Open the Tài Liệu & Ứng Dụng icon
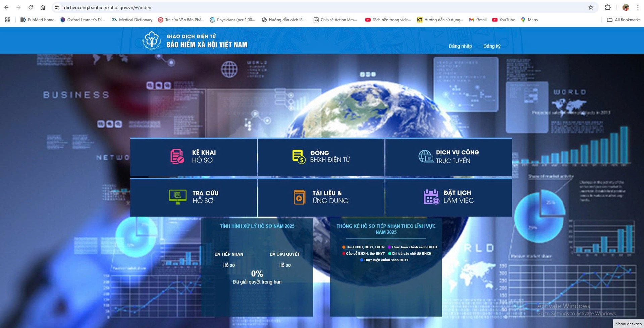Screen dimensions: 644x328 click(299, 197)
